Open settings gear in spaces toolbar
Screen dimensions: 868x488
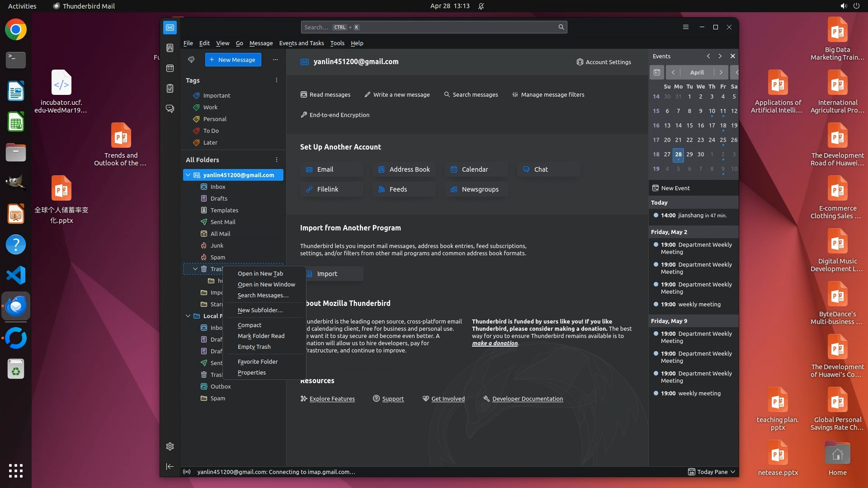pos(170,446)
